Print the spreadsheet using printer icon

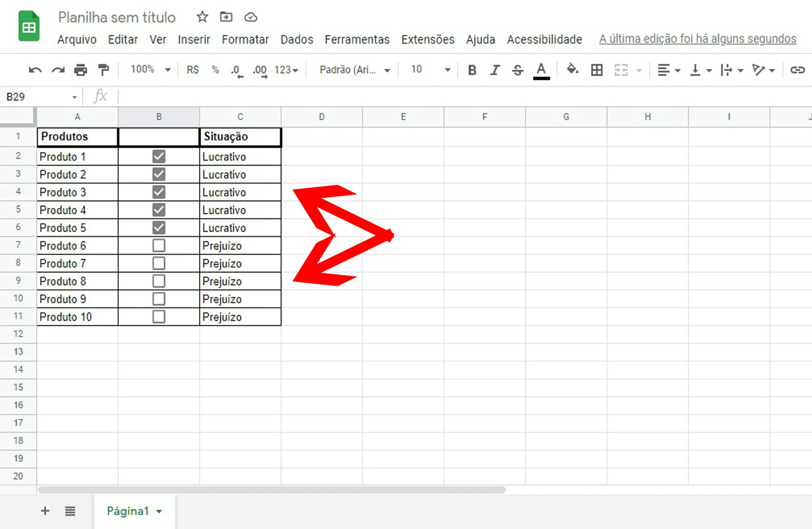pos(81,70)
